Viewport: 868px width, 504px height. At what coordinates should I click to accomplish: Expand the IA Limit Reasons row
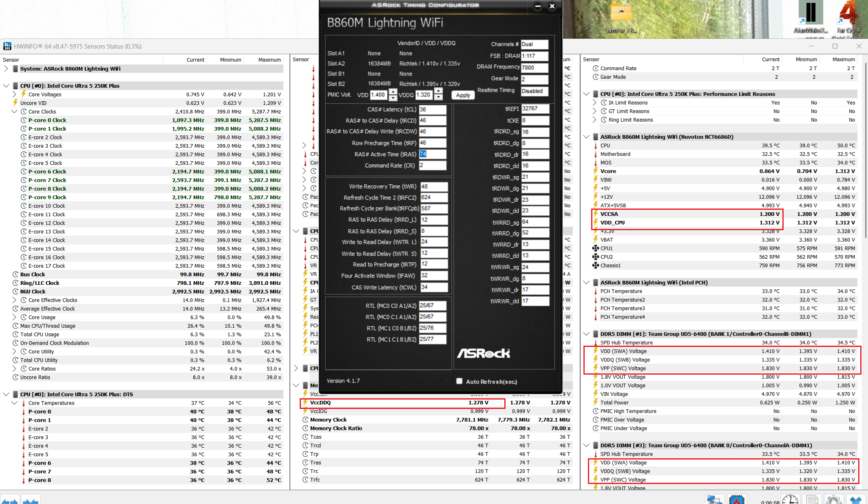[x=594, y=102]
